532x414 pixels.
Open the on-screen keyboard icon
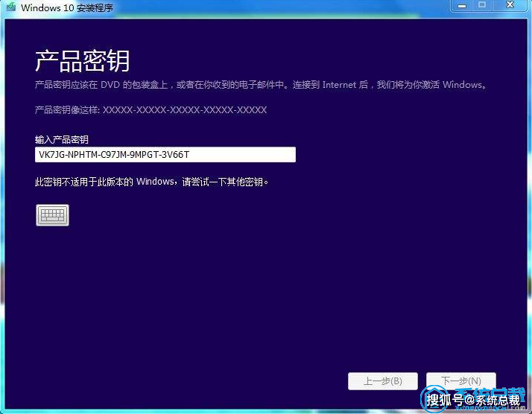coord(52,215)
